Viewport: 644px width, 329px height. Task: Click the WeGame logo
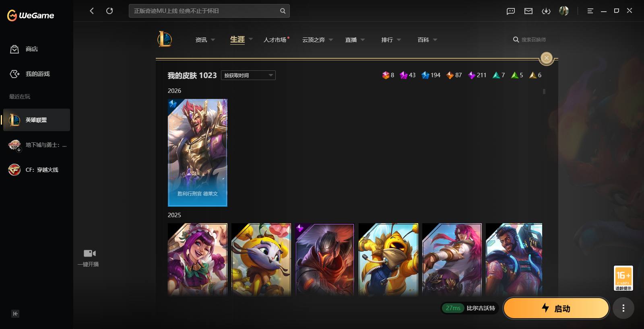tap(31, 15)
